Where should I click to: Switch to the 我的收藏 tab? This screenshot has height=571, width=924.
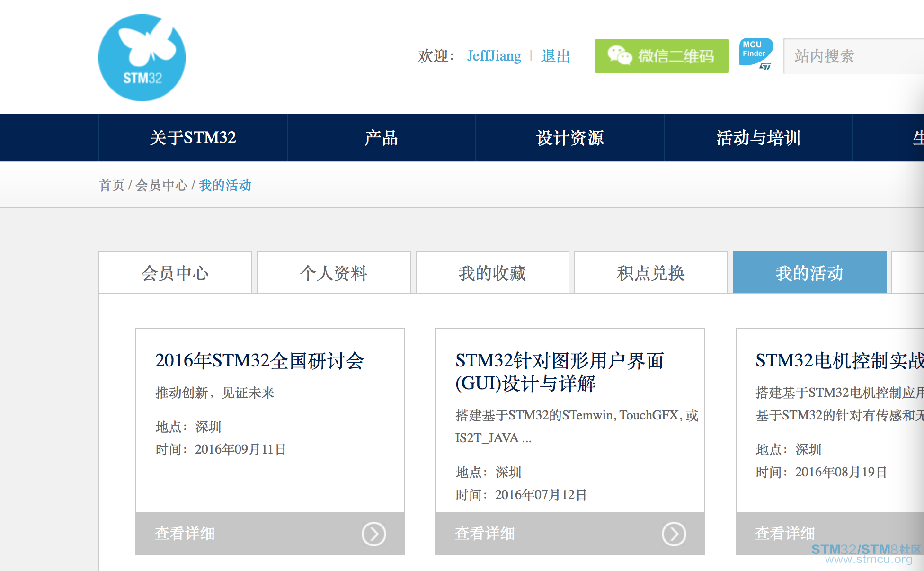492,272
